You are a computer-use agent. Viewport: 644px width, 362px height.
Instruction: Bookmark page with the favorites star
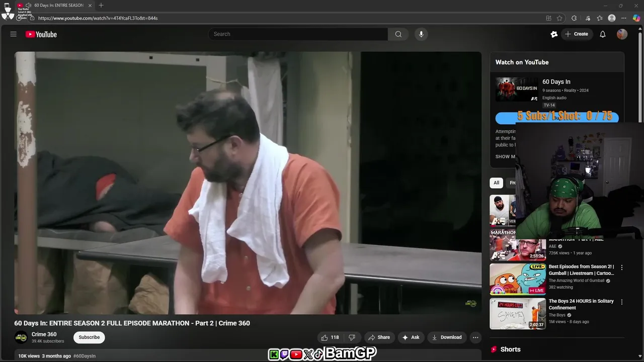pyautogui.click(x=559, y=18)
